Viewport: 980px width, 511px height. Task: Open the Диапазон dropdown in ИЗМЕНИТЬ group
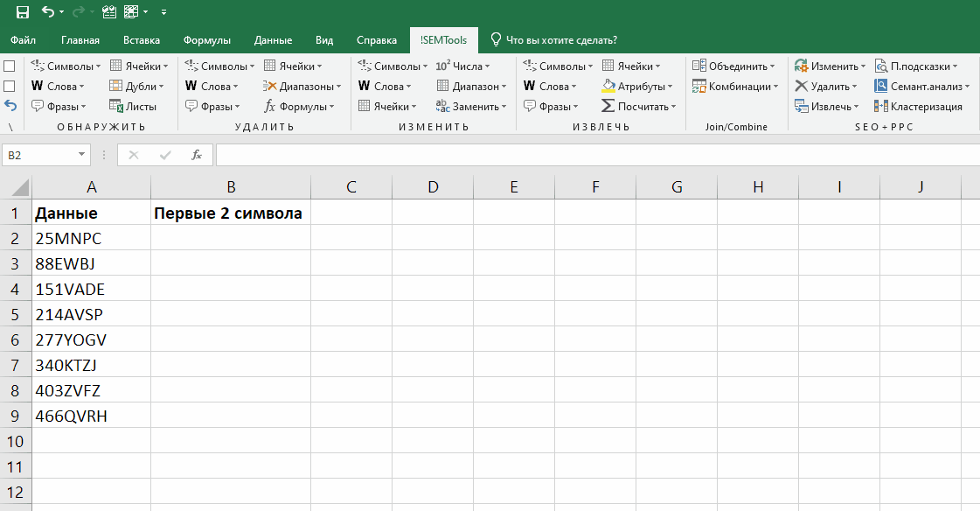(471, 87)
